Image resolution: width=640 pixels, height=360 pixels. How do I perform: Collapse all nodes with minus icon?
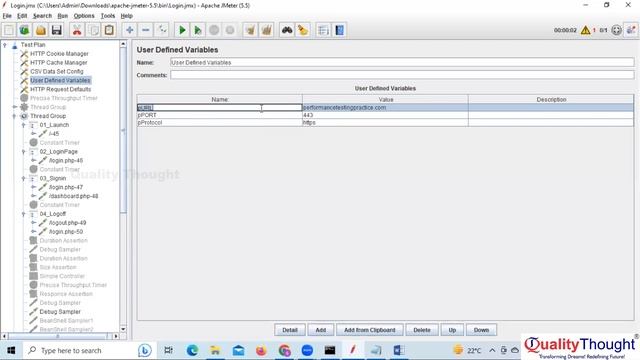(146, 30)
